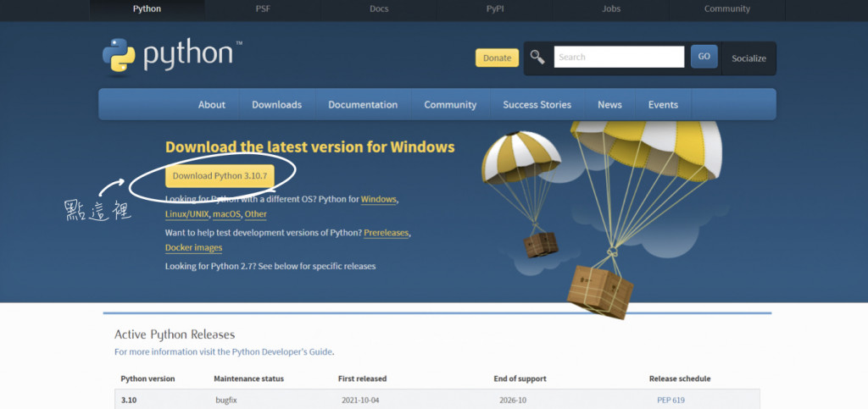Image resolution: width=868 pixels, height=409 pixels.
Task: Open the Prereleases link
Action: click(x=386, y=233)
